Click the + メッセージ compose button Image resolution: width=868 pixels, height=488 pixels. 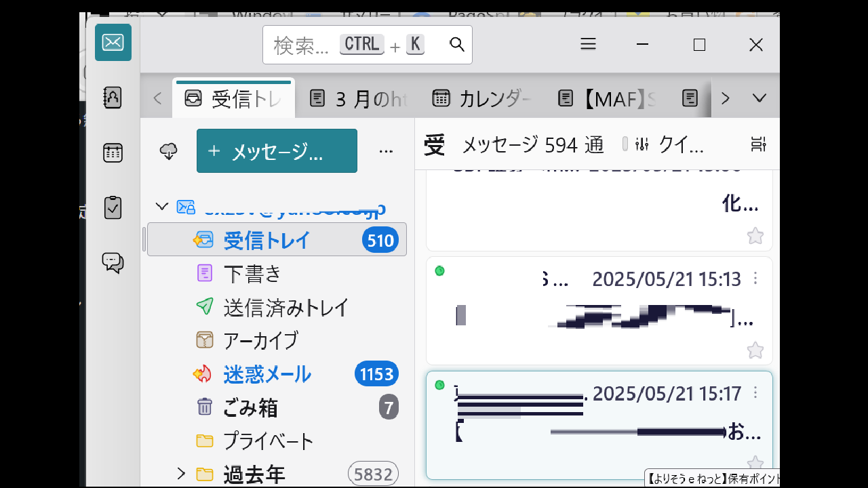(x=277, y=151)
